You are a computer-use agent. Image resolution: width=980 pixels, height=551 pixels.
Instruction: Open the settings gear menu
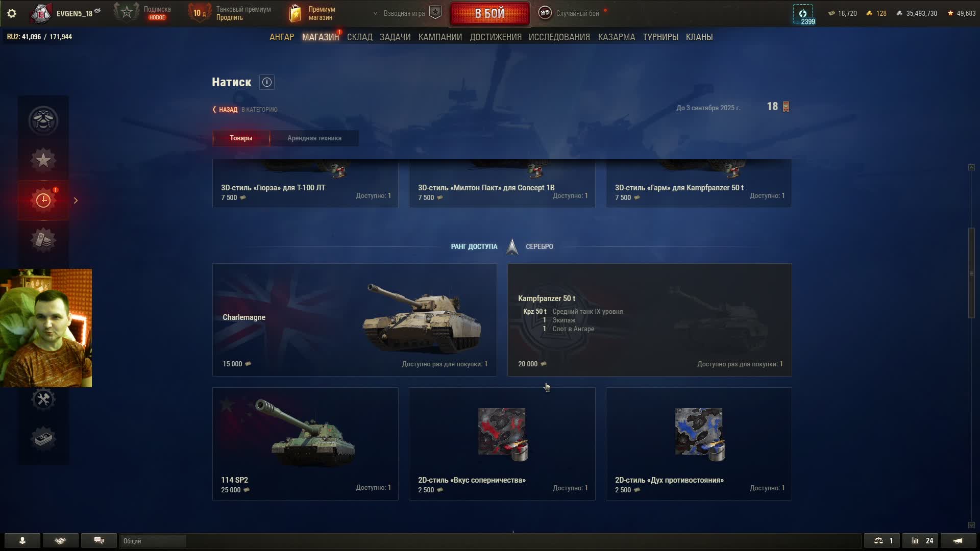[11, 13]
